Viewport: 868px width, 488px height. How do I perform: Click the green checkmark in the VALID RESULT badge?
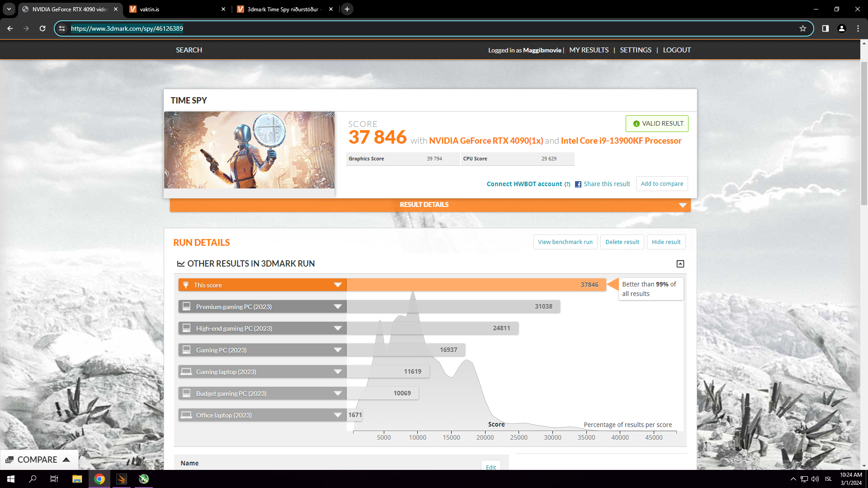tap(636, 123)
